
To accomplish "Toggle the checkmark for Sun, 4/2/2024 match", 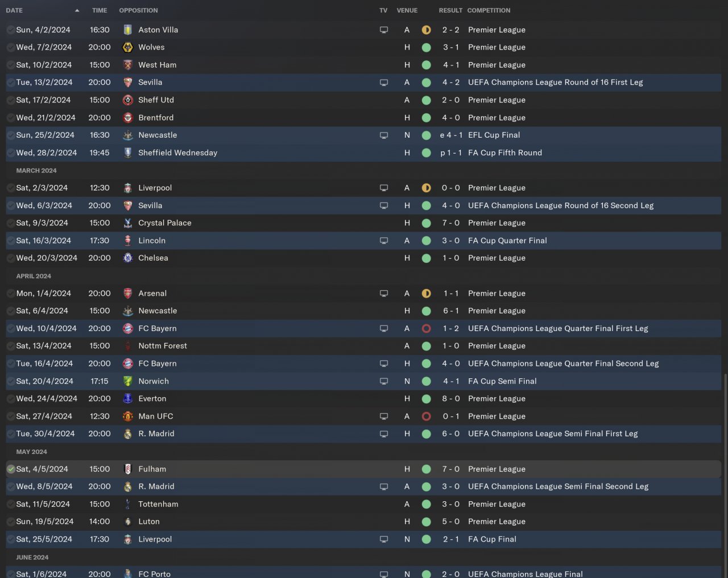I will pos(11,30).
